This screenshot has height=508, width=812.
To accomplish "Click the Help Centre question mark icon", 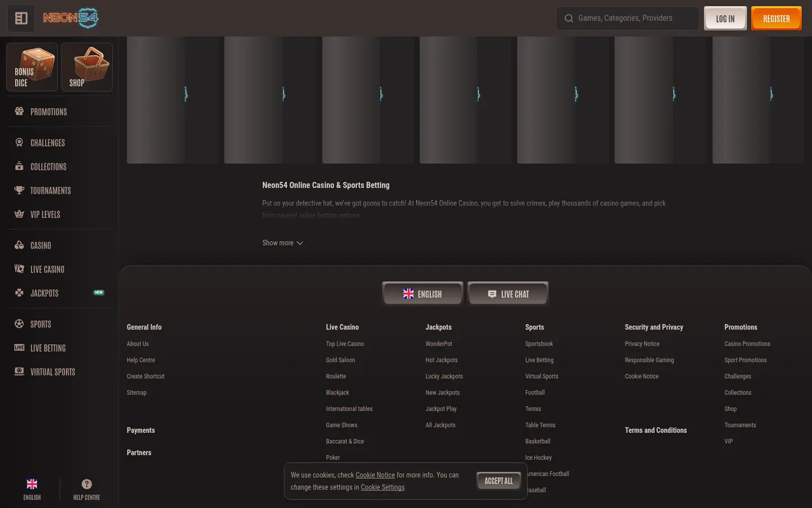I will [86, 484].
